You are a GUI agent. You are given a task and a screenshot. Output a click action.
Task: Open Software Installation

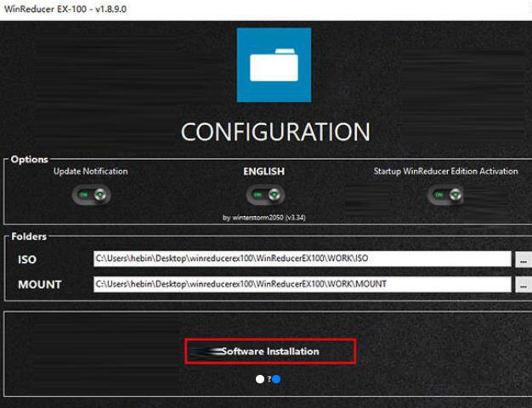270,351
